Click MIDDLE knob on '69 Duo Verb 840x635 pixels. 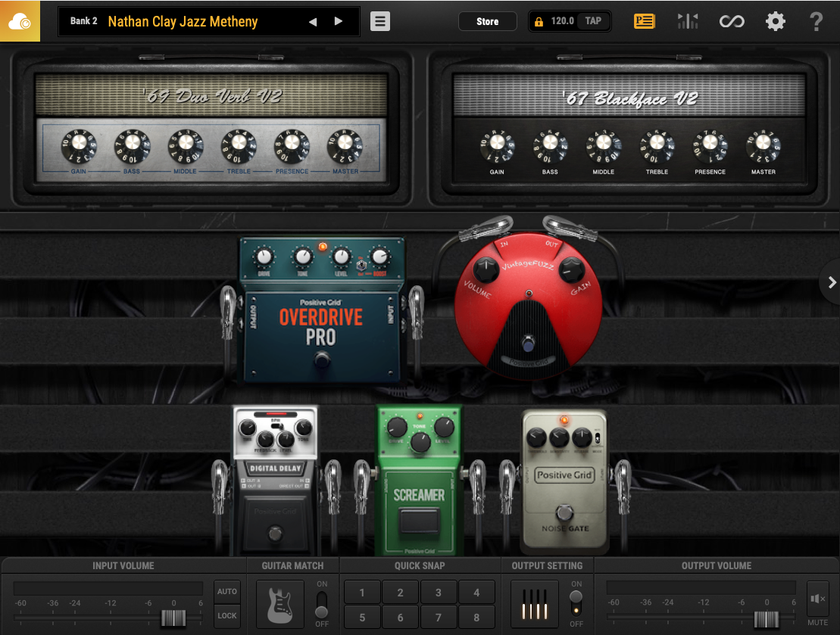point(186,145)
